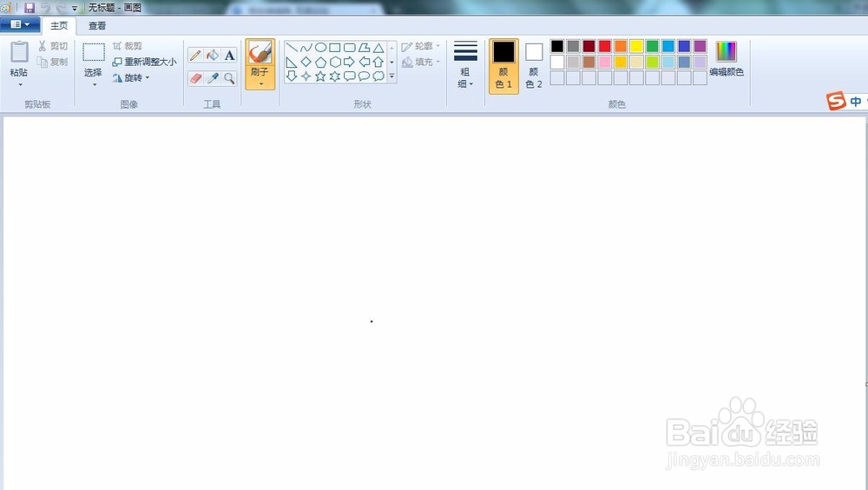Pick the yellow color swatch
868x490 pixels.
tap(636, 46)
